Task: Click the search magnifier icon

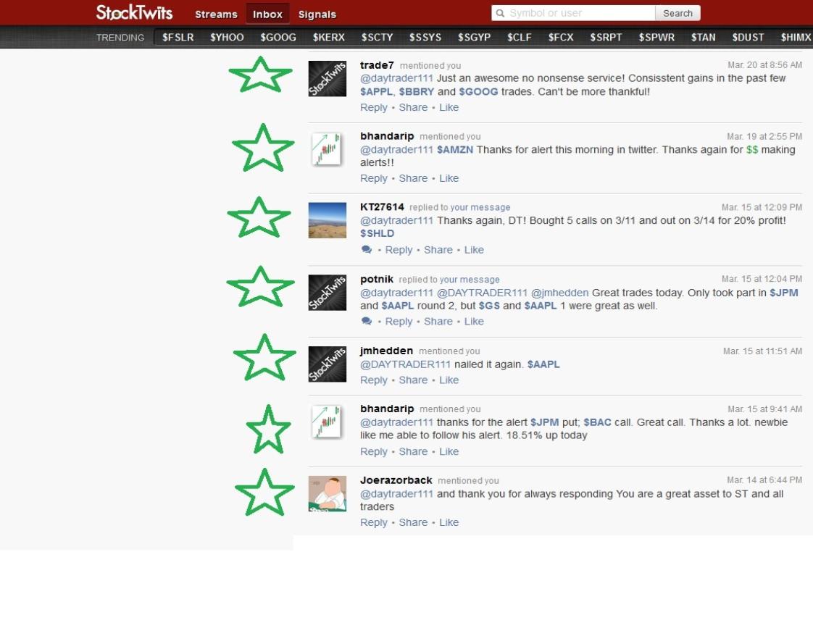Action: tap(500, 13)
